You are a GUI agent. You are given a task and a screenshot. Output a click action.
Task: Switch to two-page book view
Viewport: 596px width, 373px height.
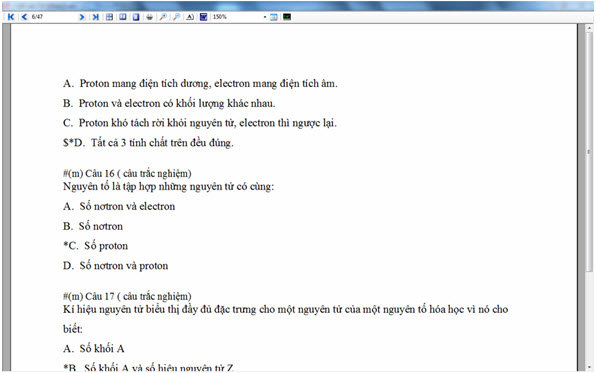[x=123, y=17]
